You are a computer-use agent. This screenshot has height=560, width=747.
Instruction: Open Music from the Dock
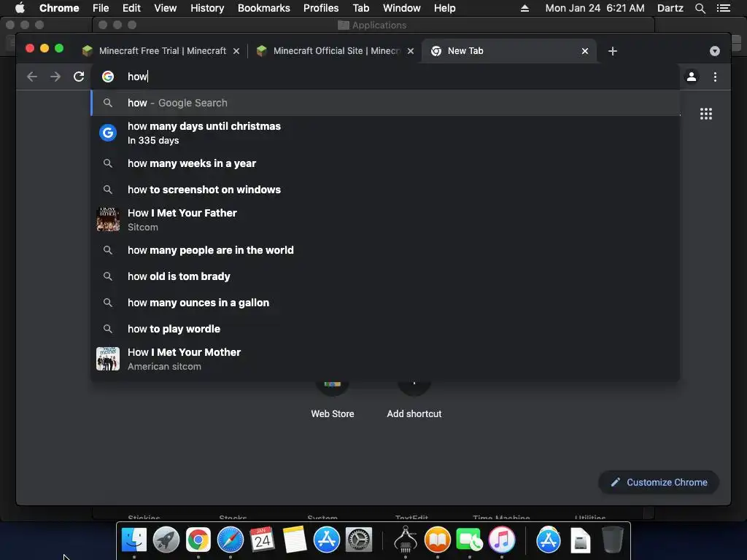[502, 540]
